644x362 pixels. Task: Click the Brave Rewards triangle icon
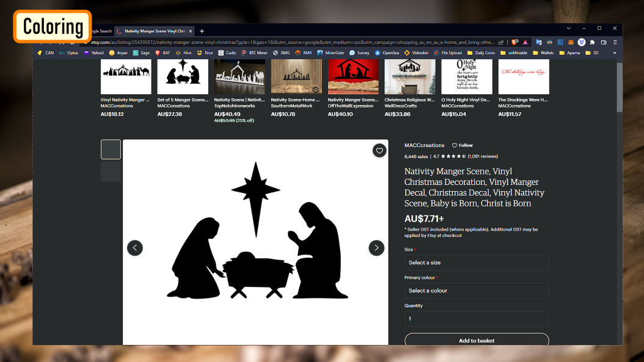(525, 42)
